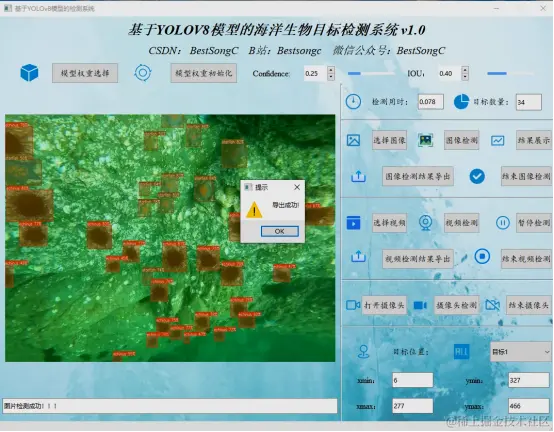
Task: Click the crossed-out camera icon
Action: coord(492,305)
